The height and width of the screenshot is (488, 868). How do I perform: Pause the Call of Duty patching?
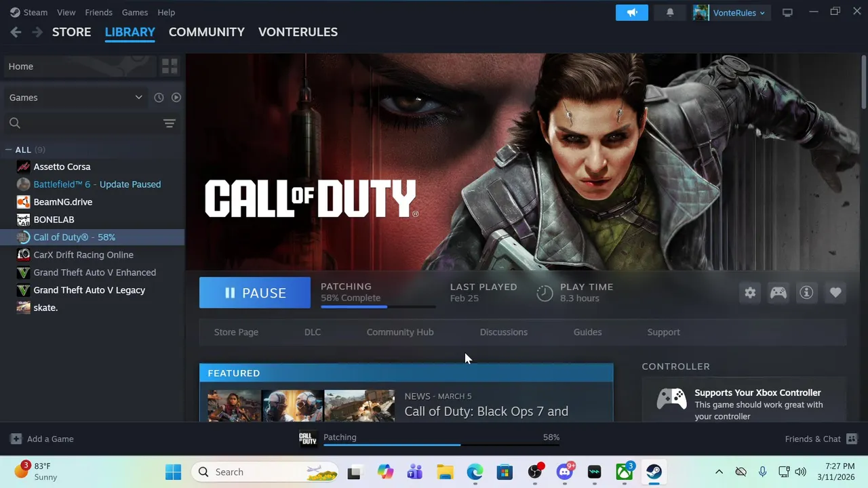coord(255,293)
